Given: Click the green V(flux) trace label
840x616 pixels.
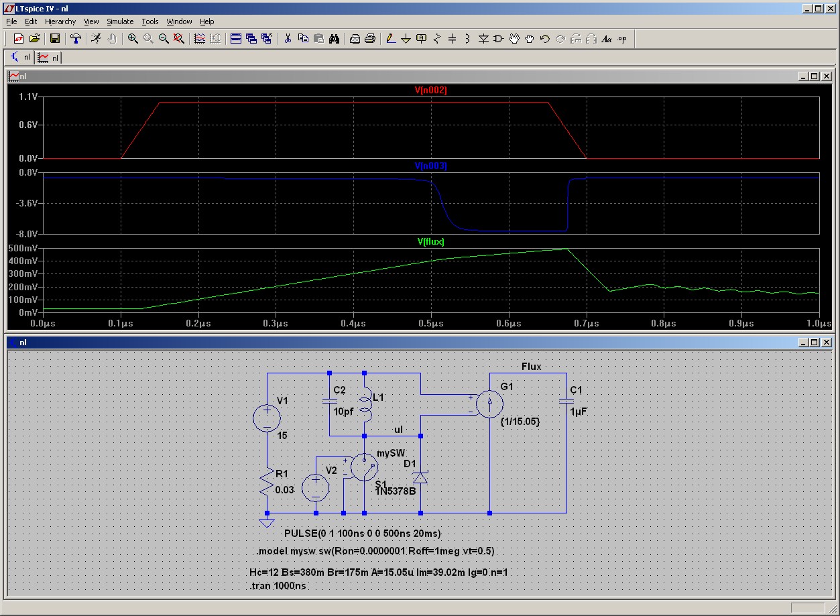Looking at the screenshot, I should point(430,242).
